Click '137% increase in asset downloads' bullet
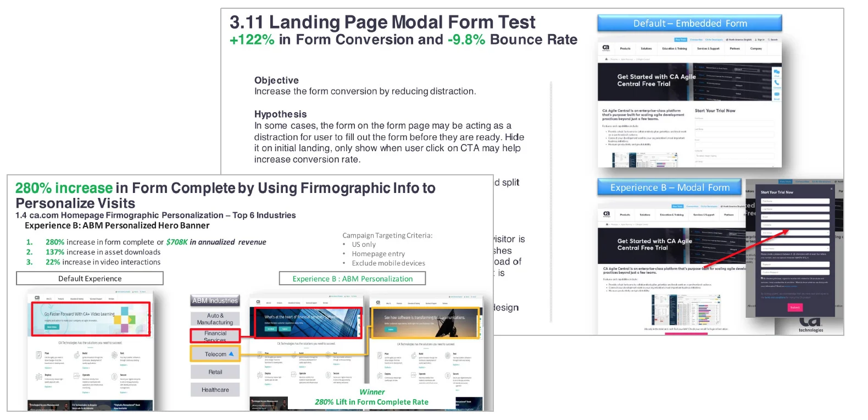This screenshot has height=420, width=868. (103, 252)
